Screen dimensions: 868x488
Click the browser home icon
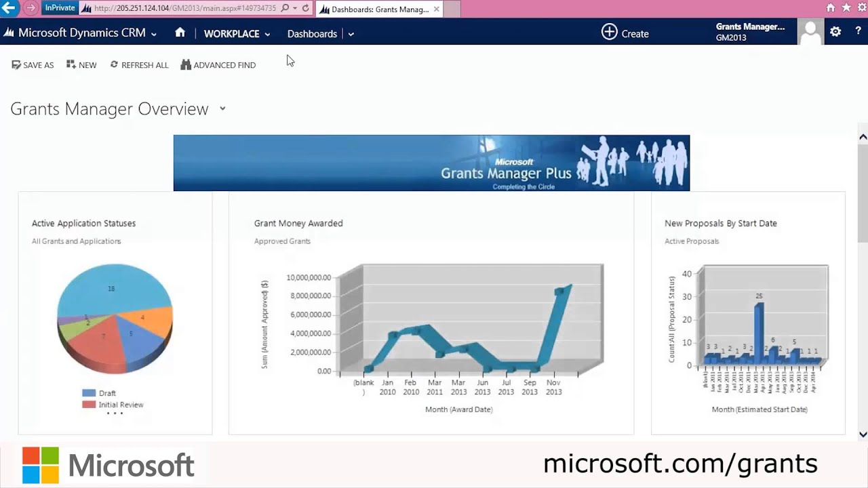pyautogui.click(x=831, y=8)
